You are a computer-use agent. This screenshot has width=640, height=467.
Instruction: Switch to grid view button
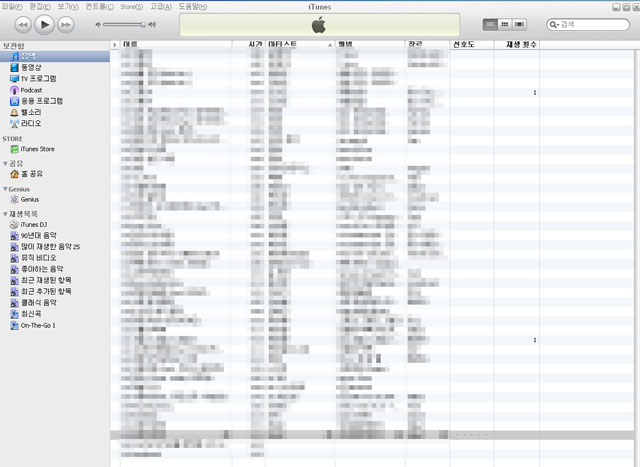coord(505,24)
